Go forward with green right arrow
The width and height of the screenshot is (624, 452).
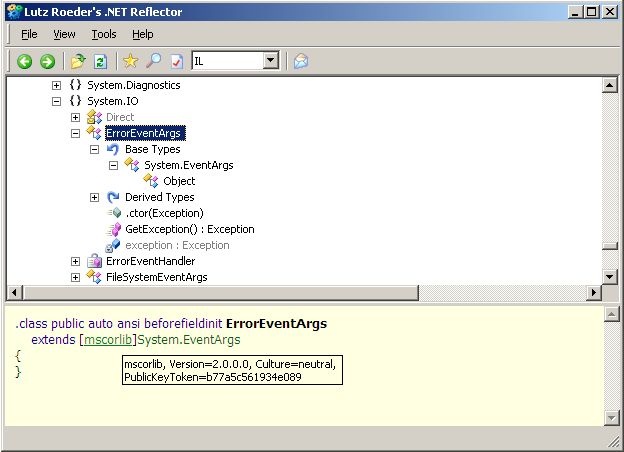click(x=47, y=61)
